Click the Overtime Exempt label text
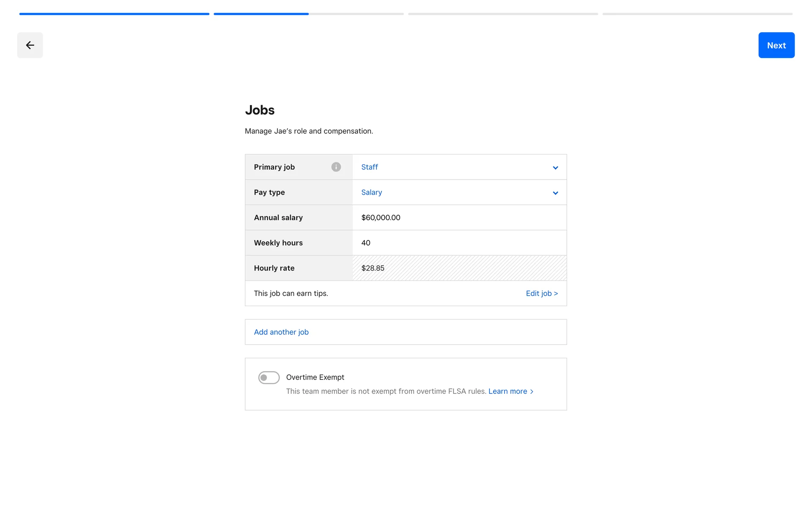The height and width of the screenshot is (508, 812). pyautogui.click(x=315, y=377)
